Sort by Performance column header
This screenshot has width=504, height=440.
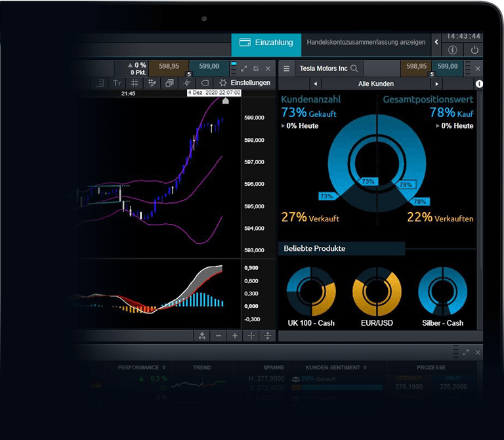pyautogui.click(x=141, y=368)
